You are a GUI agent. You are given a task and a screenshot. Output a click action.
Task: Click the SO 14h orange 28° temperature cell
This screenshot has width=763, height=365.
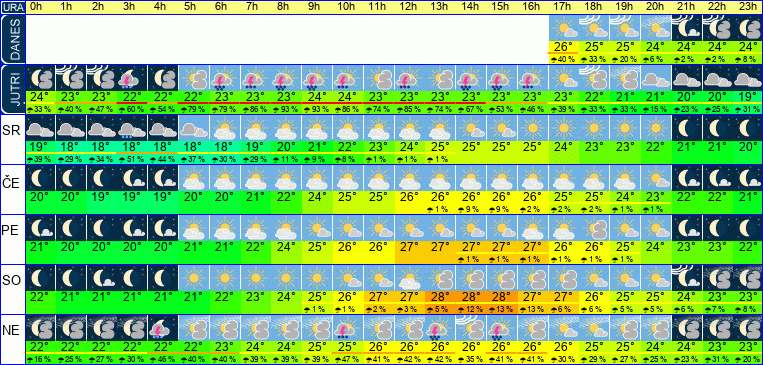[x=472, y=297]
